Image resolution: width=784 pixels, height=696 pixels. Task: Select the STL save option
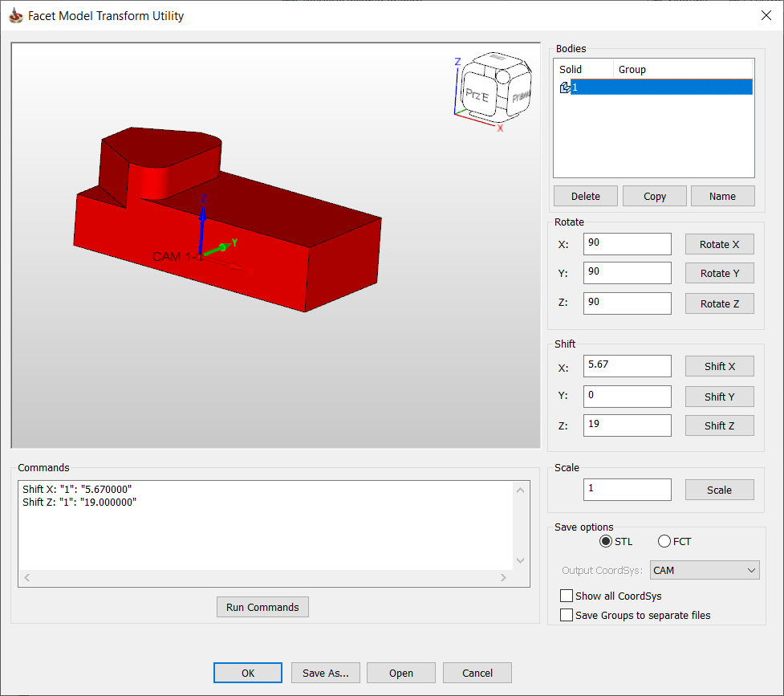pos(606,542)
